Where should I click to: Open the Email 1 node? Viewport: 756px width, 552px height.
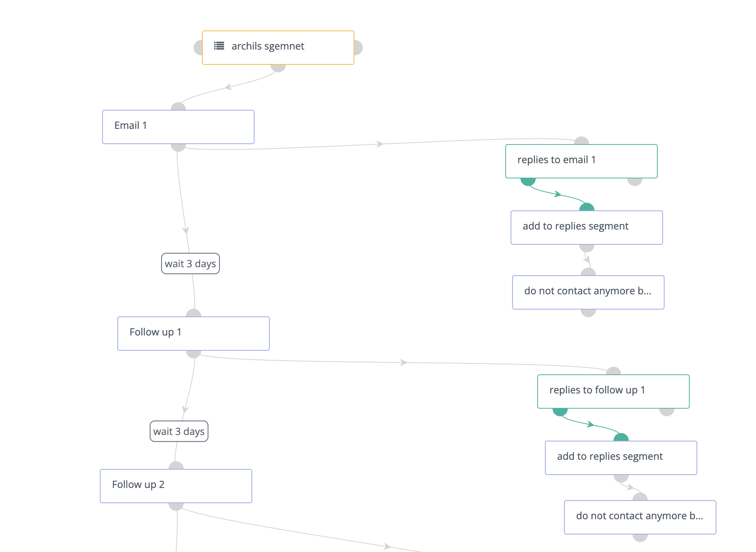coord(178,127)
